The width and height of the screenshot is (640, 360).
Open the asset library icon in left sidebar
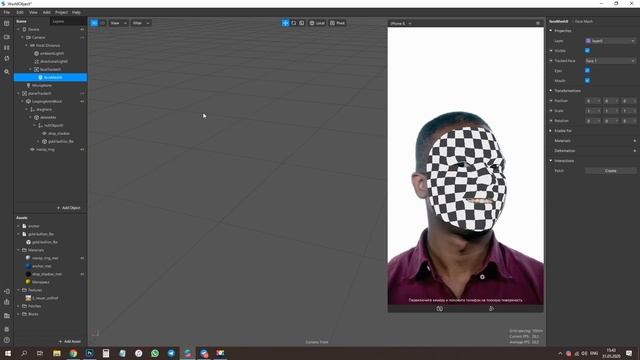coord(7,316)
